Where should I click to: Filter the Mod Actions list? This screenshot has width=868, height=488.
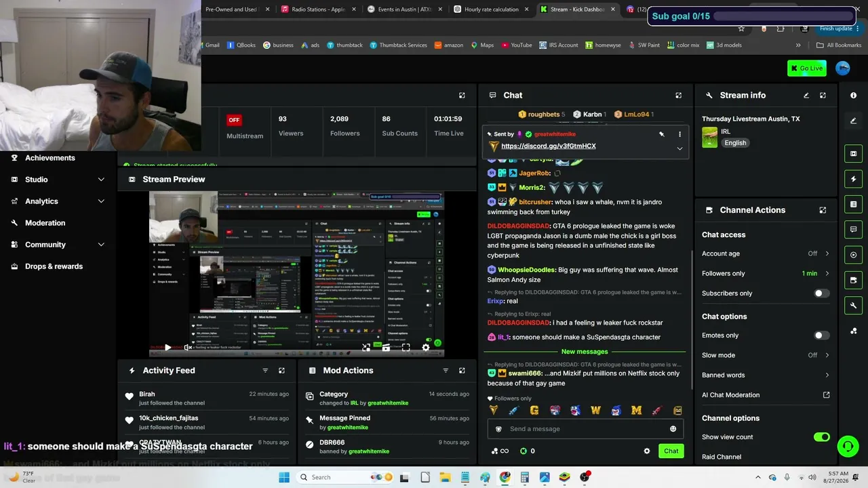pyautogui.click(x=446, y=371)
